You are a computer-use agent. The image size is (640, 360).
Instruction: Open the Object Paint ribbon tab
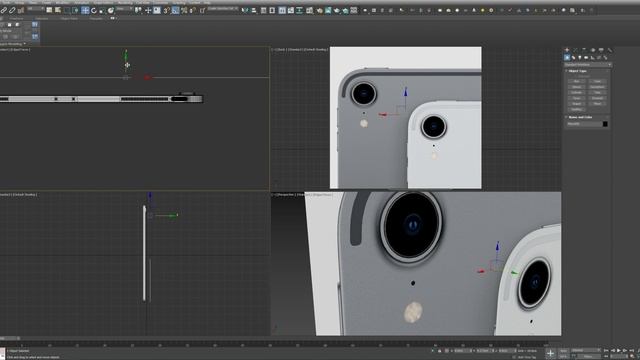(69, 18)
